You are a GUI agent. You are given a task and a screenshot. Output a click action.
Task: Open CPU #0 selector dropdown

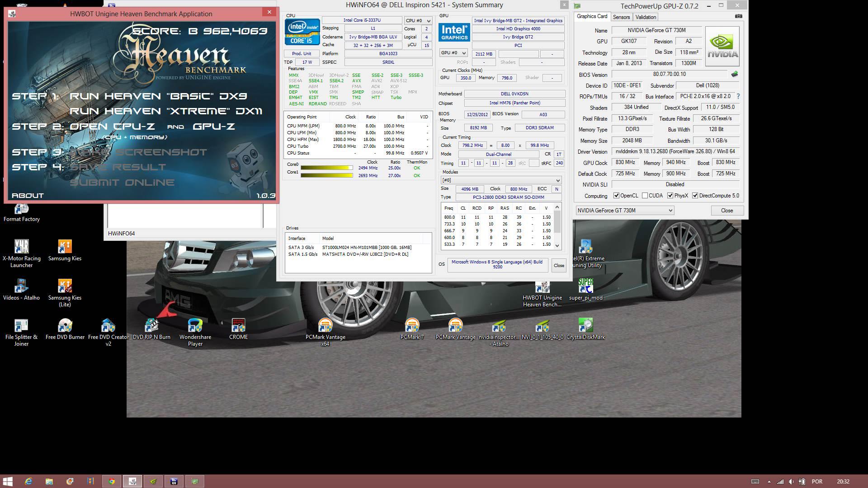click(x=418, y=21)
